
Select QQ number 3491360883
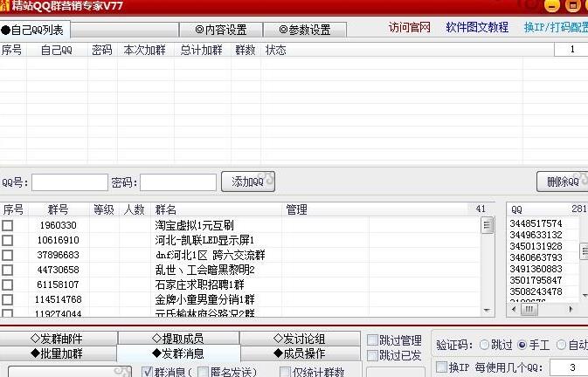click(x=536, y=269)
